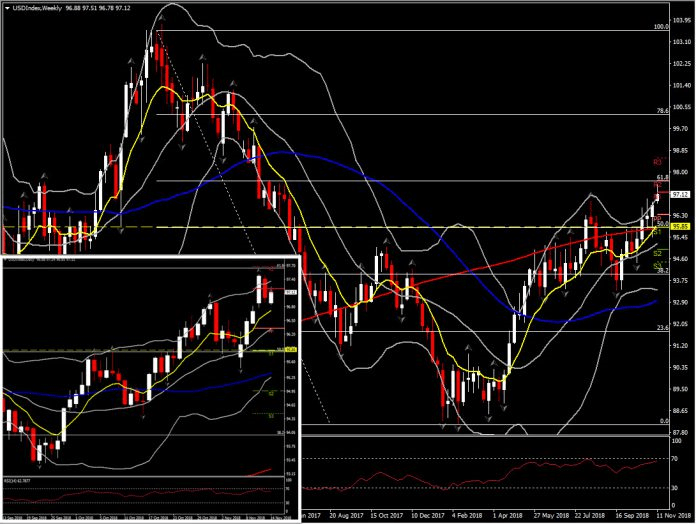Click the 0.0 Fibonacci level label
This screenshot has height=524, width=696.
[664, 421]
